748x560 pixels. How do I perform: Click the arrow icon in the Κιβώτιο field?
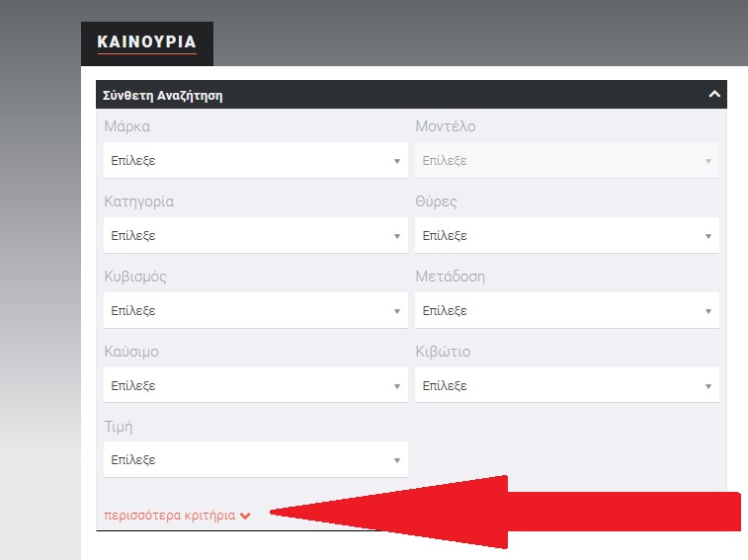pyautogui.click(x=707, y=386)
